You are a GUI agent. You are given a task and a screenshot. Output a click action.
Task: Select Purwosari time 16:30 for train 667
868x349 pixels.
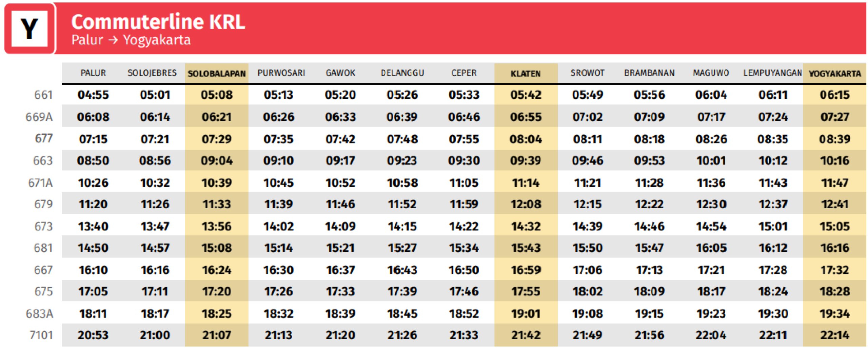tap(278, 270)
